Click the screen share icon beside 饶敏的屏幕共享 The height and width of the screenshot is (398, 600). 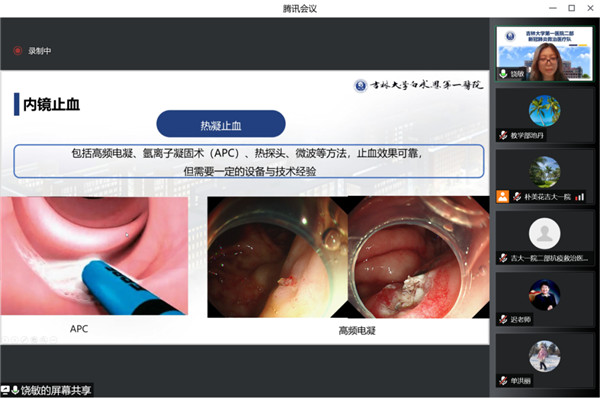tap(5, 390)
